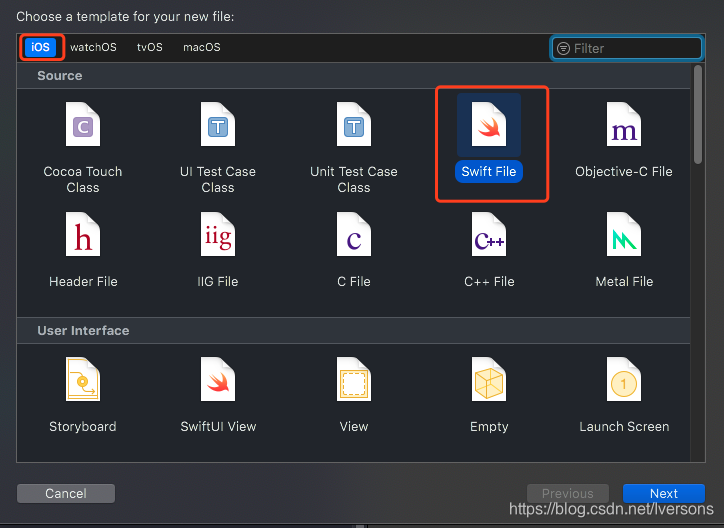Click the "C File" label
Screen dimensions: 724x528
(354, 282)
